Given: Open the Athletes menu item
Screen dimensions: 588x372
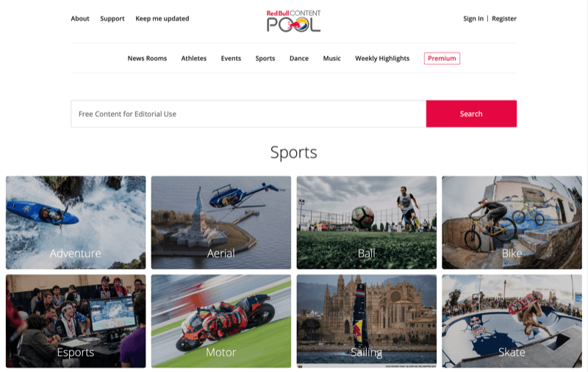Looking at the screenshot, I should [194, 59].
